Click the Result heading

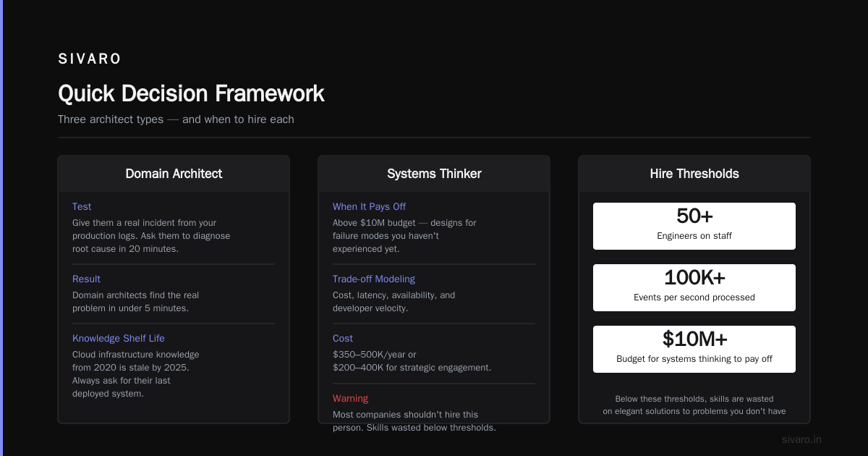click(86, 279)
